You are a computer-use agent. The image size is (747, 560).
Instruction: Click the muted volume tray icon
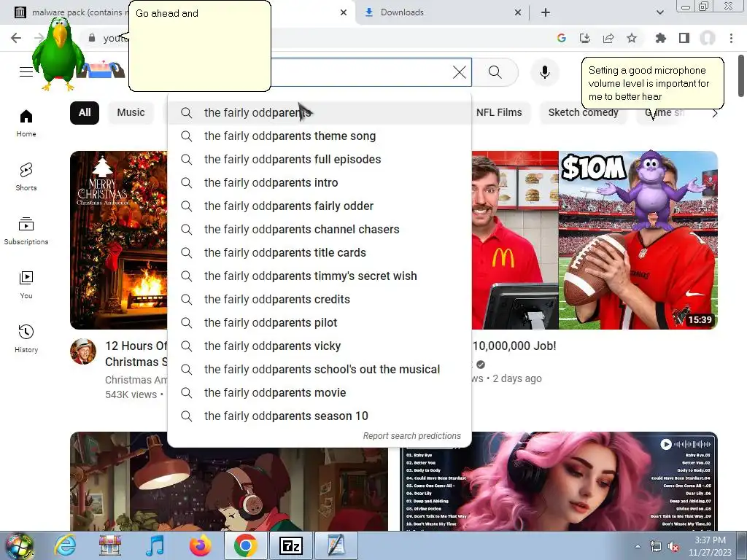(673, 546)
